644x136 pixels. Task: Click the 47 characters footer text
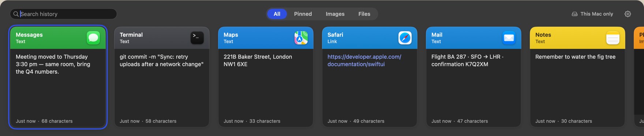(x=472, y=121)
